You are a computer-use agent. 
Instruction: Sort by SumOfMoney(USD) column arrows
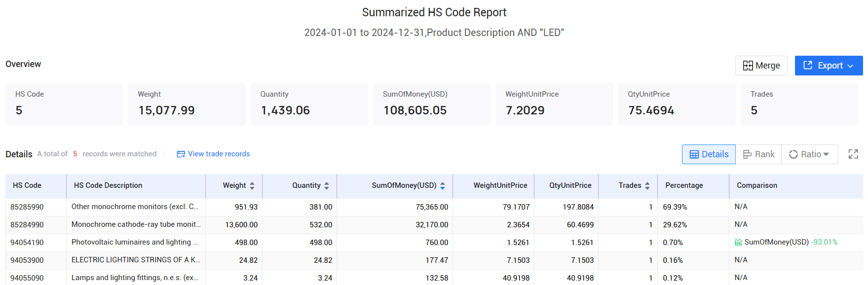tap(443, 186)
